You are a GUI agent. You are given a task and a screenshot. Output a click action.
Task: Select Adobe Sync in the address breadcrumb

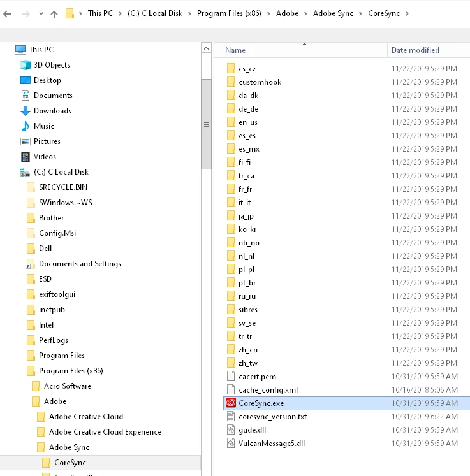[333, 13]
